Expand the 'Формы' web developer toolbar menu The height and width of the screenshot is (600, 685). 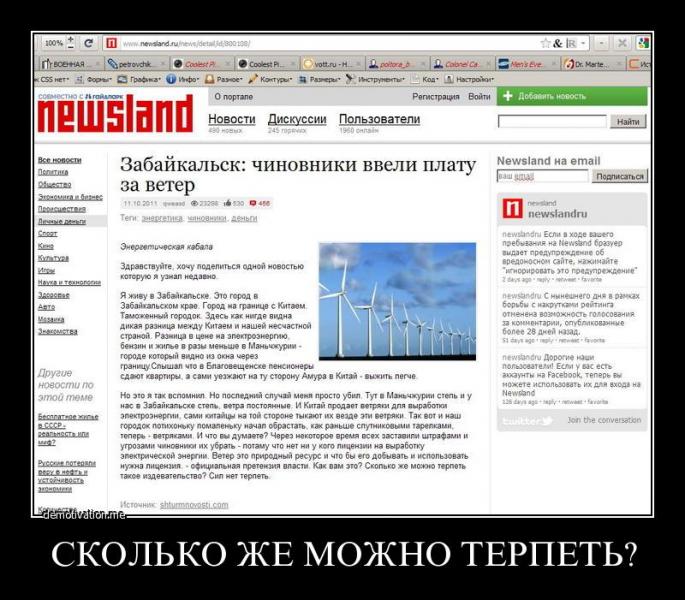[98, 78]
